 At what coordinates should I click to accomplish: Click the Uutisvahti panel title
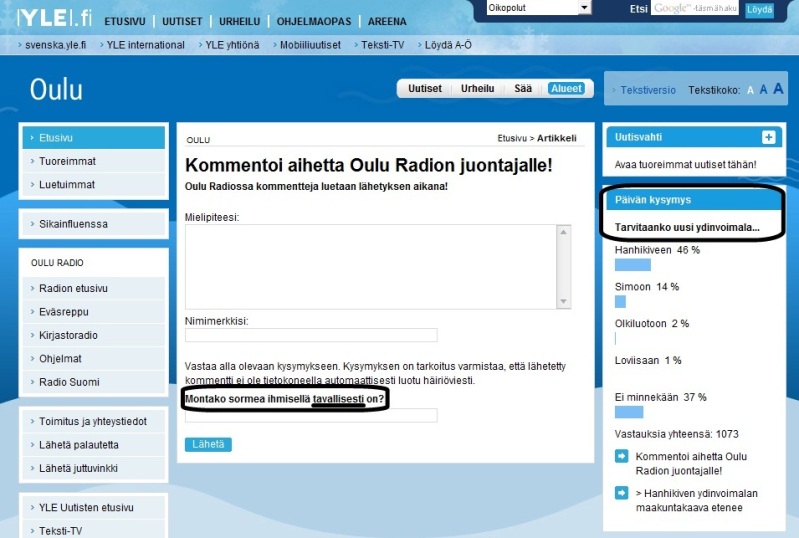638,137
